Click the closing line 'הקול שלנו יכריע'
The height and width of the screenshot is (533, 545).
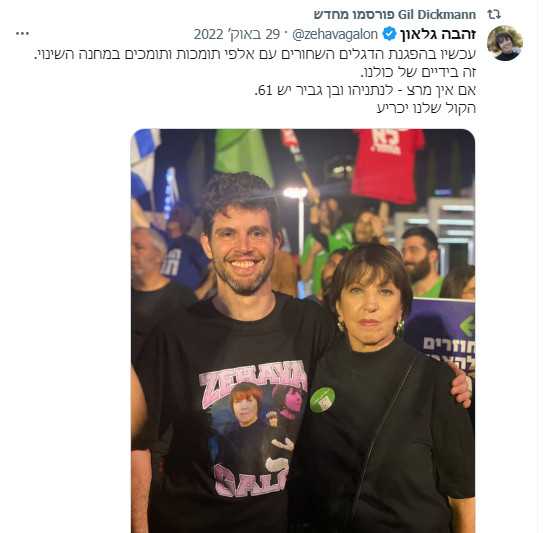point(426,108)
